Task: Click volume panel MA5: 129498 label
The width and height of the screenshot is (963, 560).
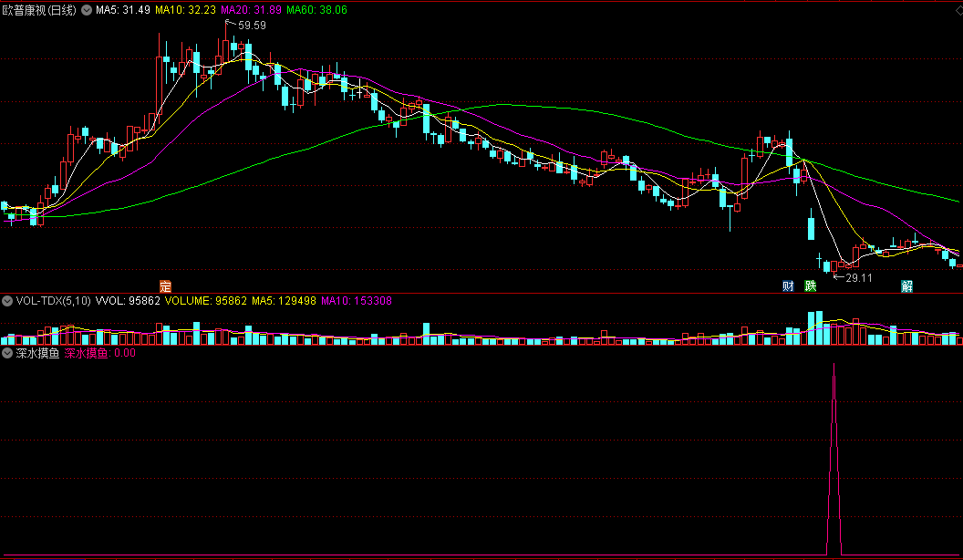Action: pyautogui.click(x=284, y=301)
